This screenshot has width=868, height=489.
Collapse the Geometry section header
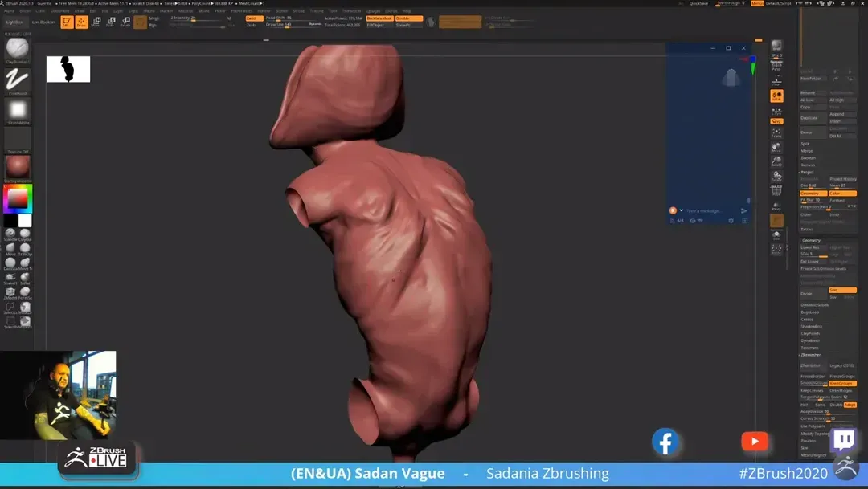(811, 240)
